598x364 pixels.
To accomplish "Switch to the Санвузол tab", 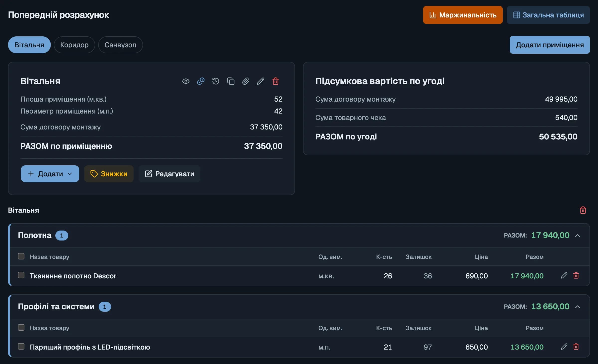I will click(120, 45).
